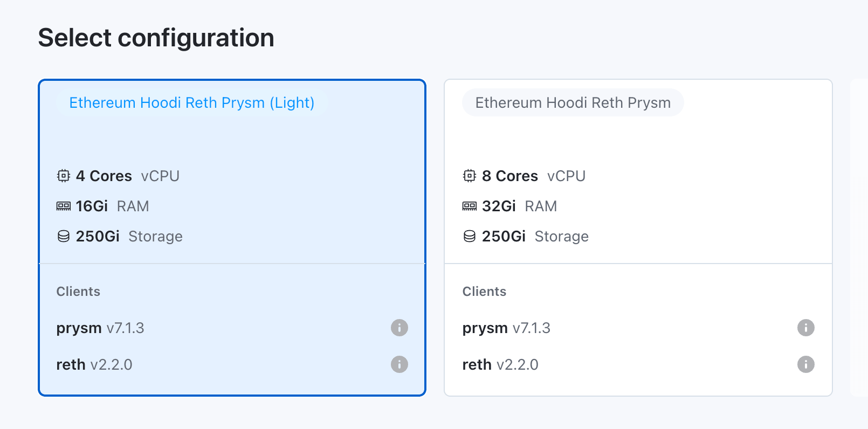Click the RAM icon beside 16Gi

[x=64, y=206]
